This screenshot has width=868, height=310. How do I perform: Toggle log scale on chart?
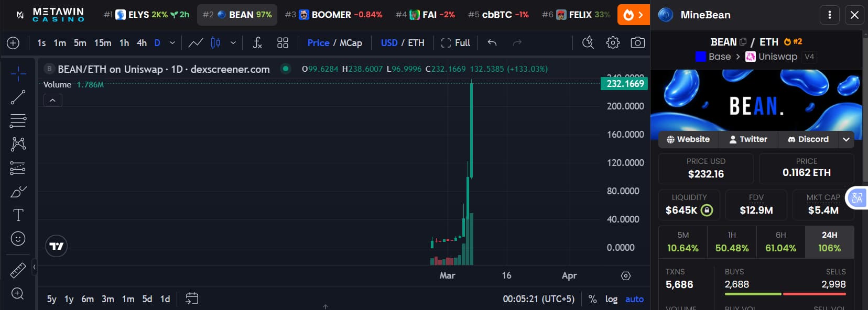[611, 299]
